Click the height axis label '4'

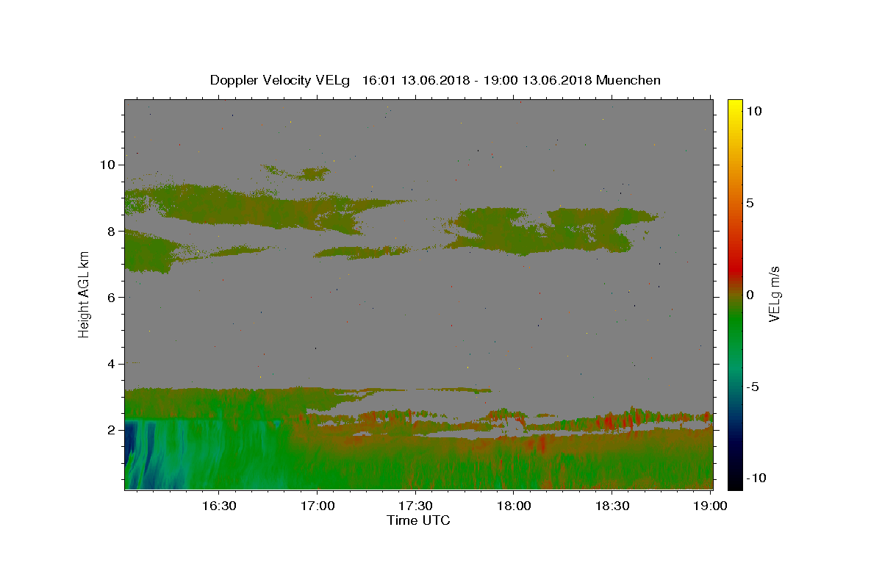pos(111,364)
